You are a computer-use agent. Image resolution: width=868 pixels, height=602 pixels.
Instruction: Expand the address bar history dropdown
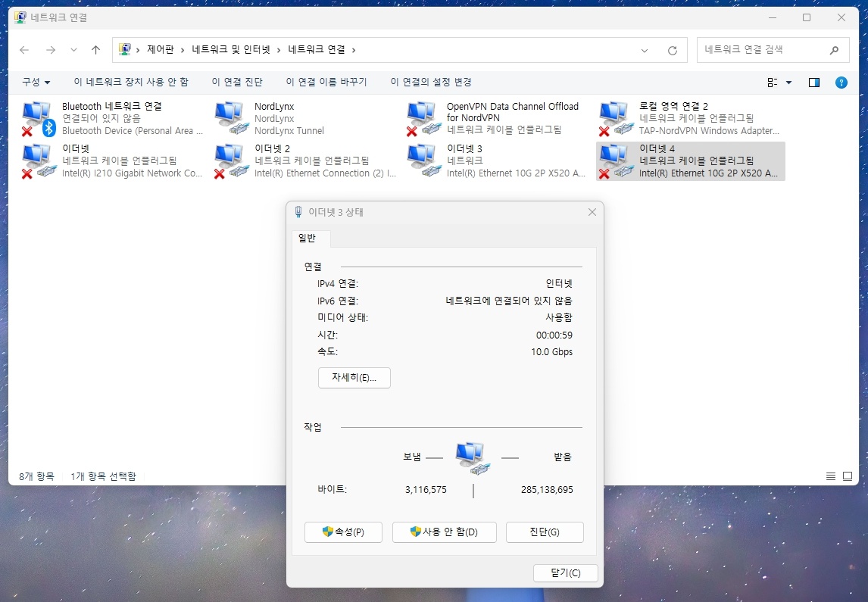[x=645, y=50]
